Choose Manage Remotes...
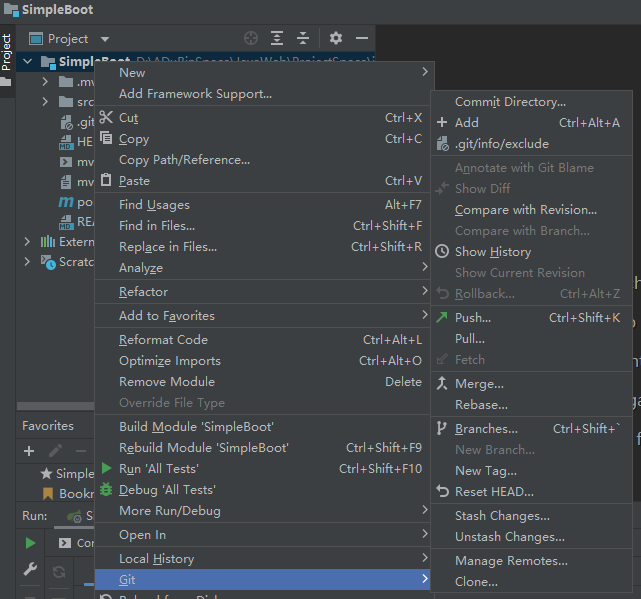This screenshot has width=641, height=599. pos(531,561)
